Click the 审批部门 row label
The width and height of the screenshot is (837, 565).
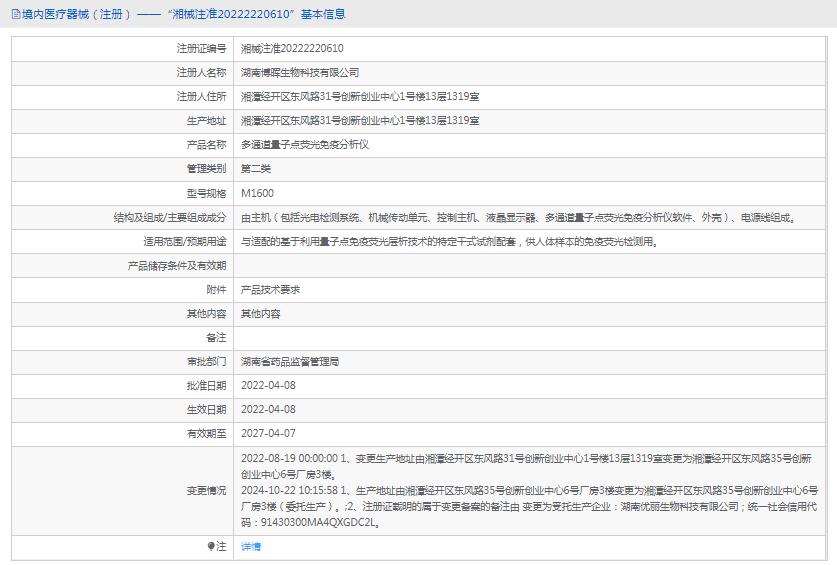pos(206,362)
